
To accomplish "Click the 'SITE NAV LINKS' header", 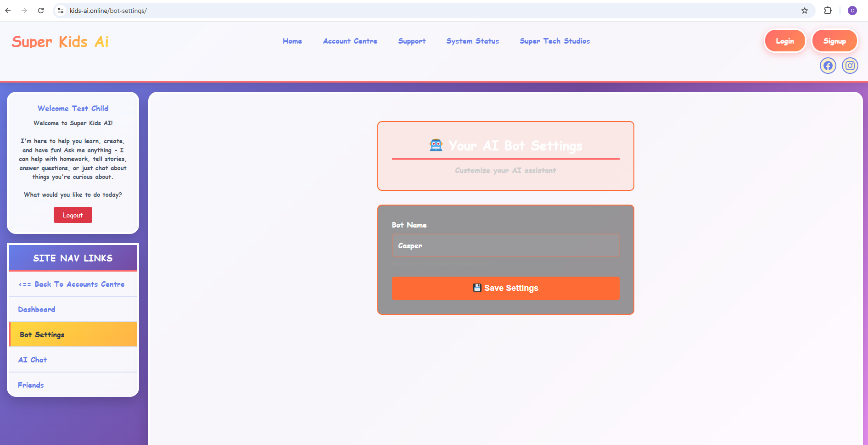I will click(x=73, y=258).
